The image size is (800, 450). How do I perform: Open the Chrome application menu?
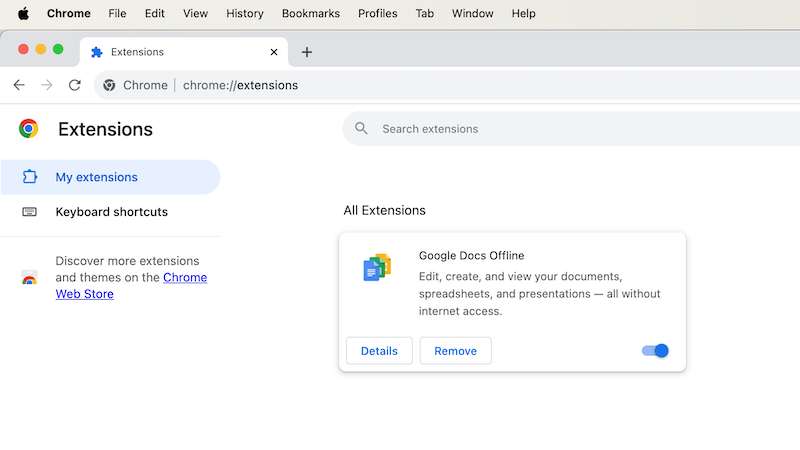point(68,14)
